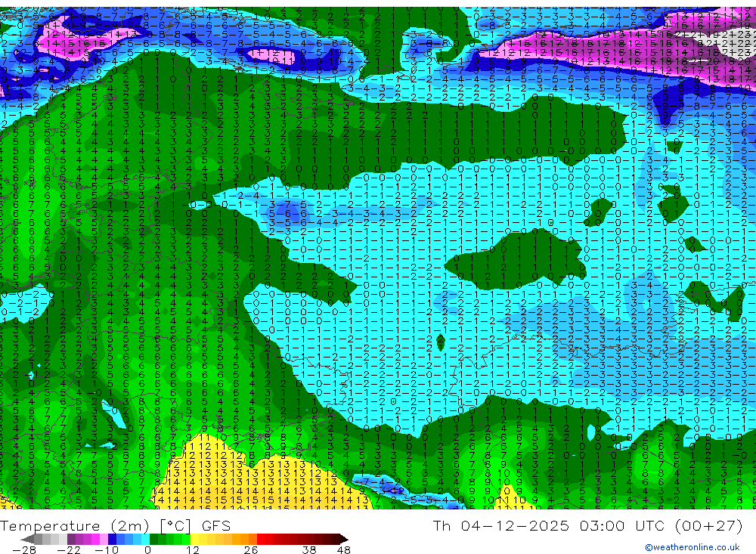
Task: Click the '48' legend value
Action: click(344, 549)
